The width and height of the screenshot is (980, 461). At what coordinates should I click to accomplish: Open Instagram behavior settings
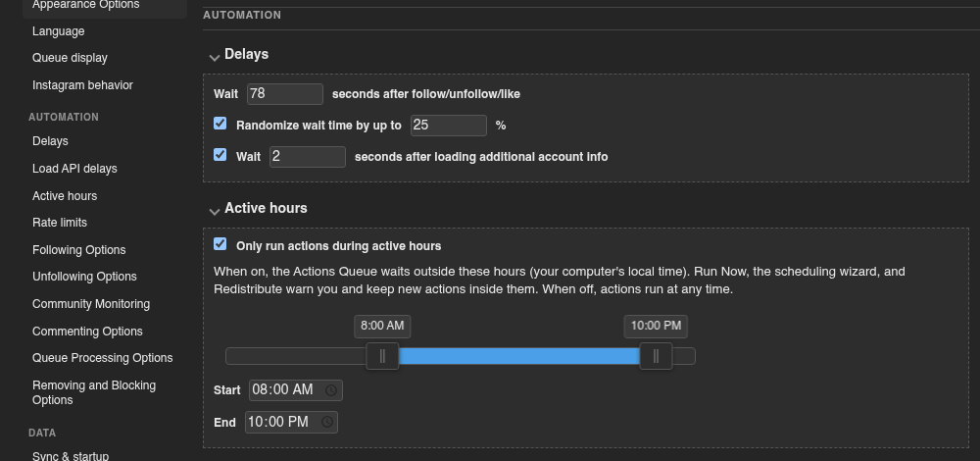pos(82,85)
